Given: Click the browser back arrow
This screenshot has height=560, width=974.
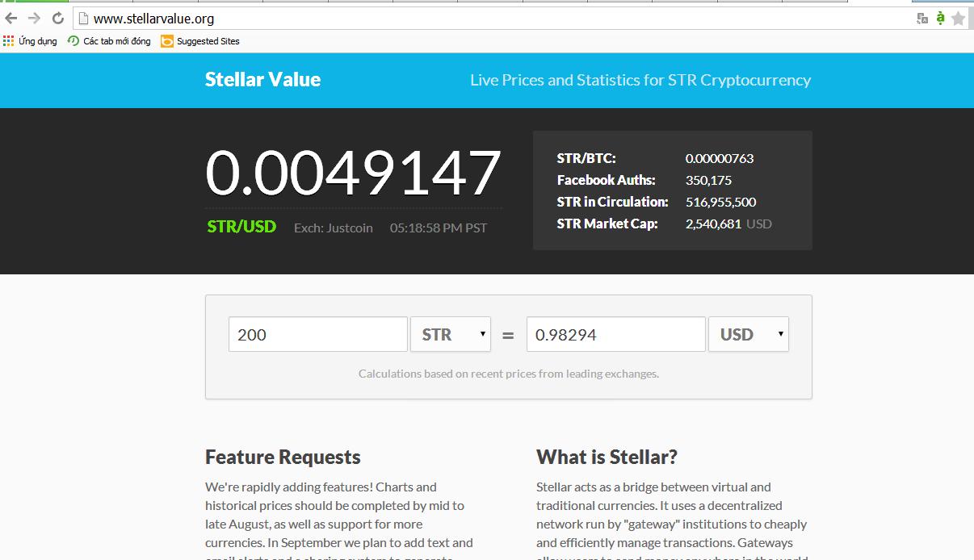Looking at the screenshot, I should (x=11, y=18).
